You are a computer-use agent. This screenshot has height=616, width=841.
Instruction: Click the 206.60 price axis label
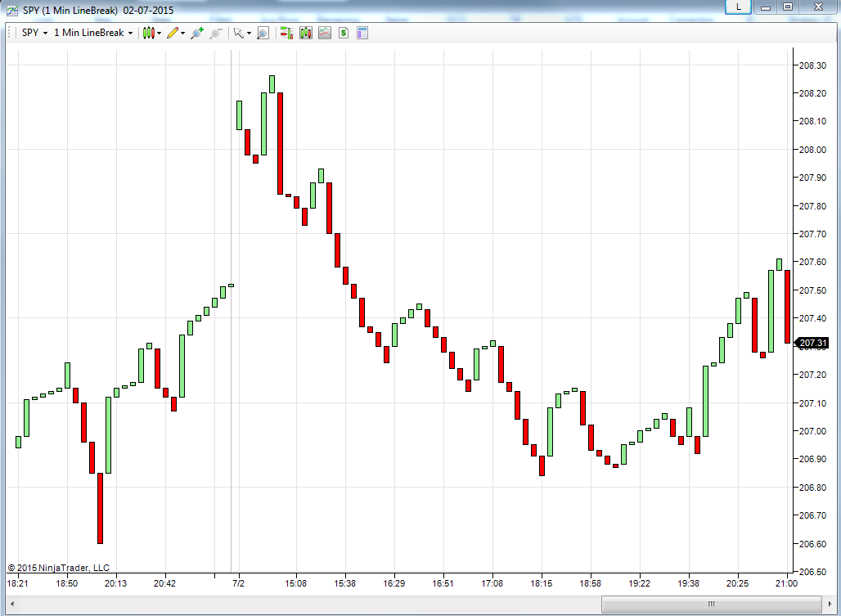[x=812, y=544]
